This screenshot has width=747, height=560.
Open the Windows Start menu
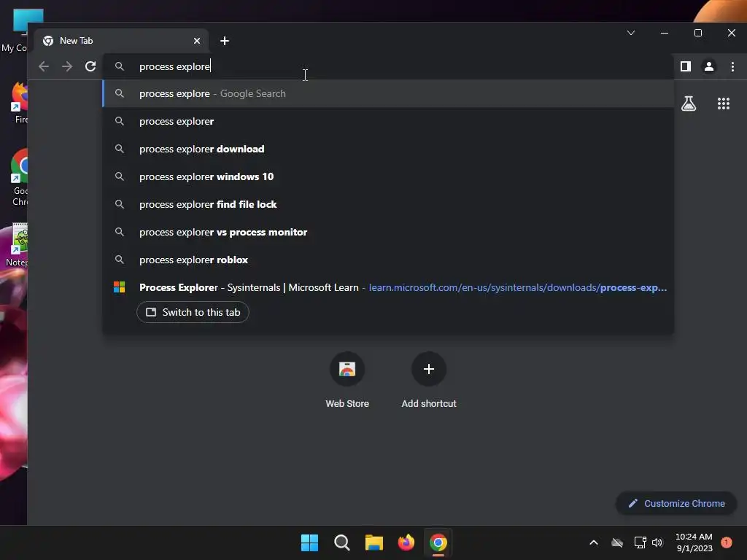pyautogui.click(x=309, y=542)
